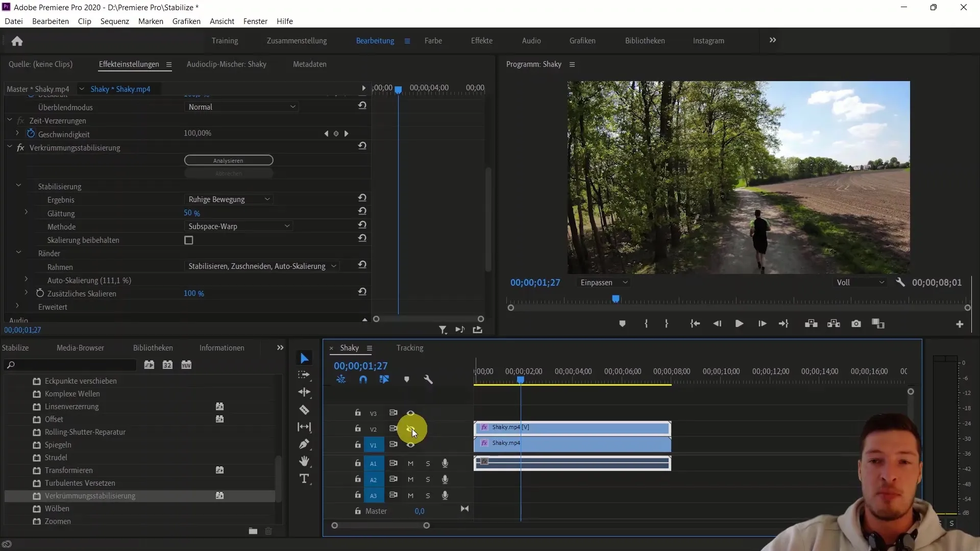Click the effects search field
The image size is (980, 551).
tap(70, 365)
